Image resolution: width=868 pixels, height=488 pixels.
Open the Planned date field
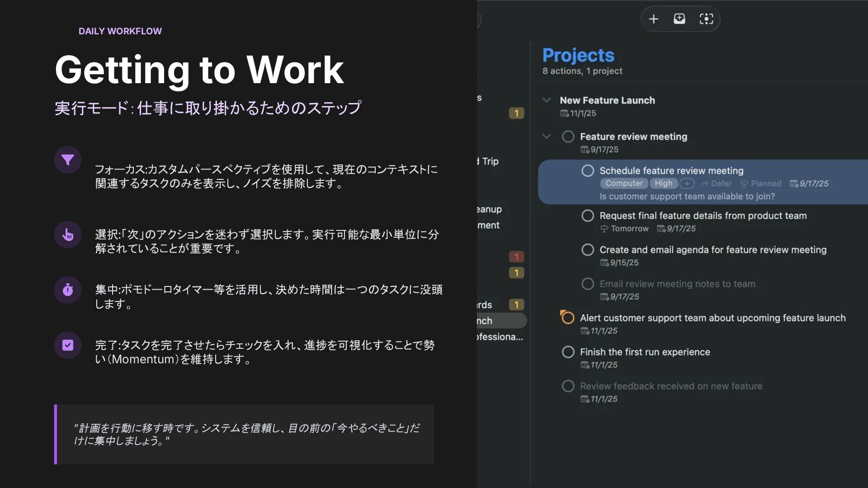(x=761, y=183)
